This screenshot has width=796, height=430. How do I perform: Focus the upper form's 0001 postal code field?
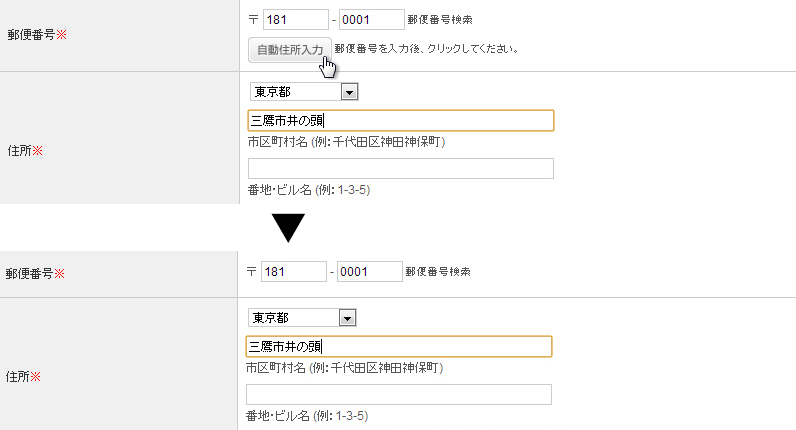pyautogui.click(x=372, y=19)
